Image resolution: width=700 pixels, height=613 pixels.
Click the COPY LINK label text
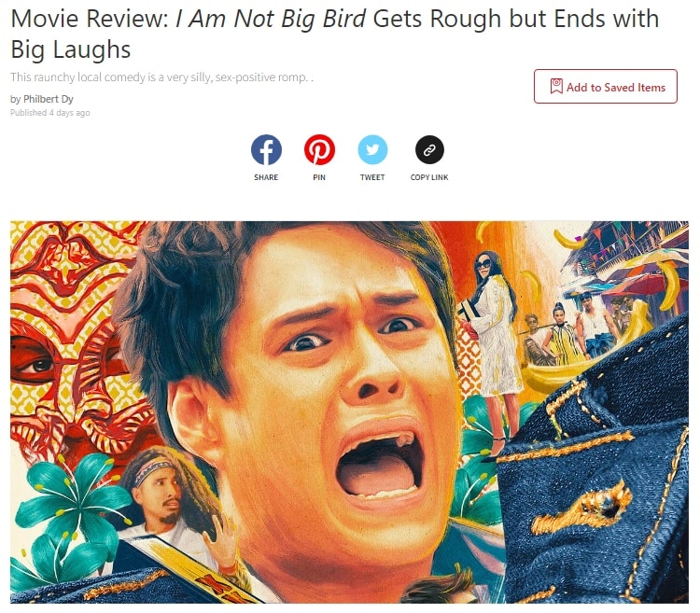(429, 177)
